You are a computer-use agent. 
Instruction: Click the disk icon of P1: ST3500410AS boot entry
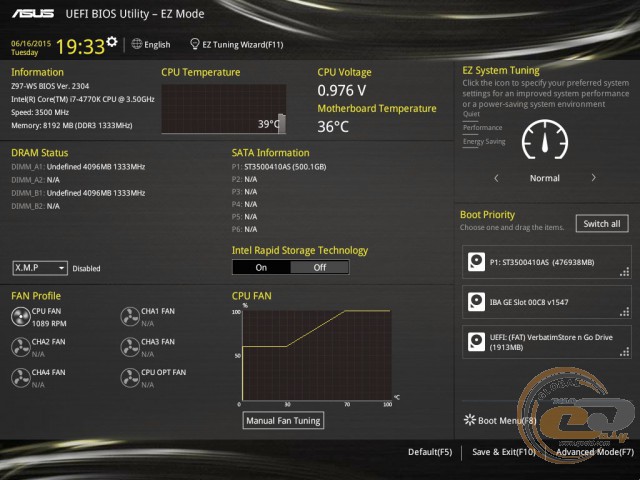[x=476, y=262]
